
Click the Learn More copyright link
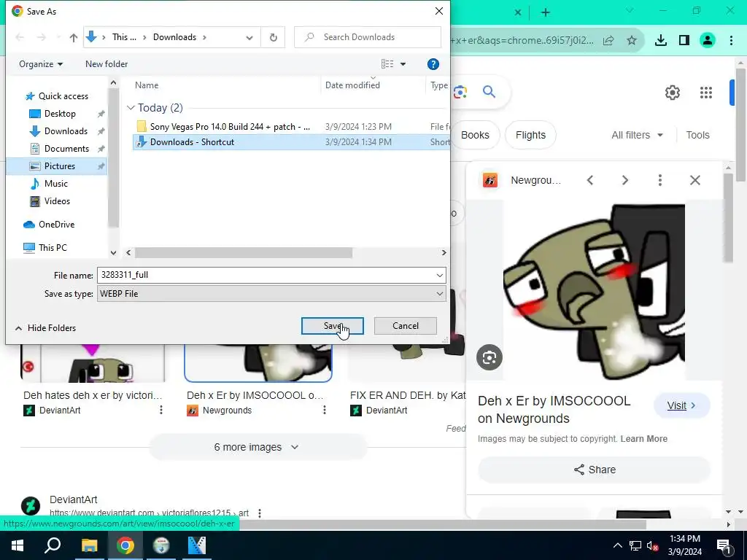pyautogui.click(x=643, y=439)
